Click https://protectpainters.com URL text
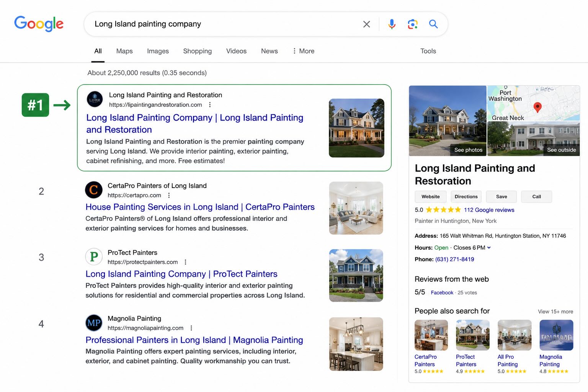588x392 pixels. click(143, 262)
